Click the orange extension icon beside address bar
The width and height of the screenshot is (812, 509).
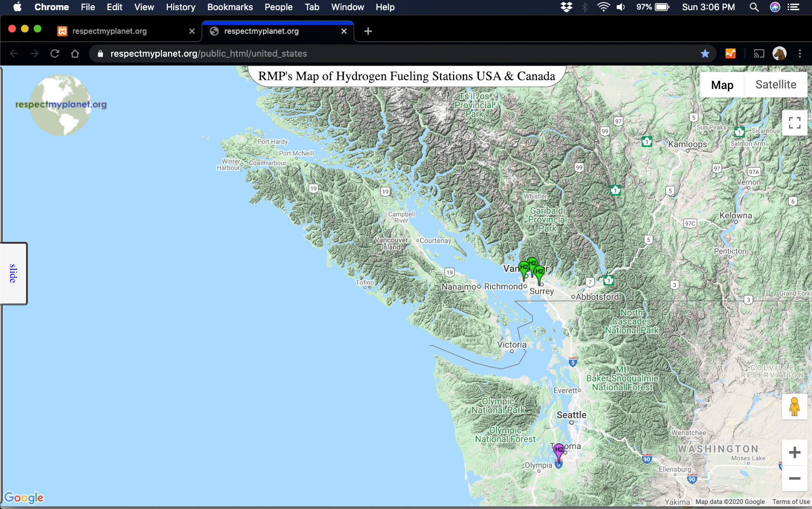point(731,53)
